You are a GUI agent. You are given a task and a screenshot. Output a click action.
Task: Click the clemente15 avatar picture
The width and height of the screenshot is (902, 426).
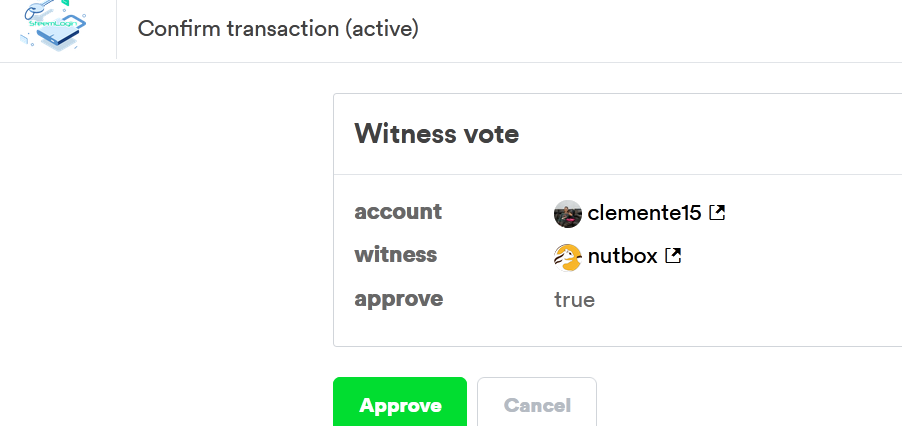[x=567, y=213]
